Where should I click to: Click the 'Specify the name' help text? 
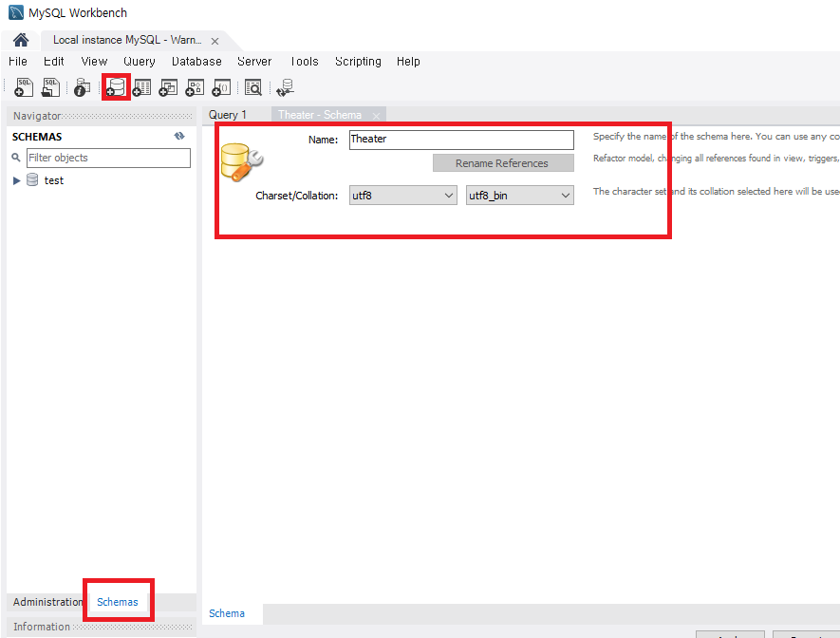717,137
